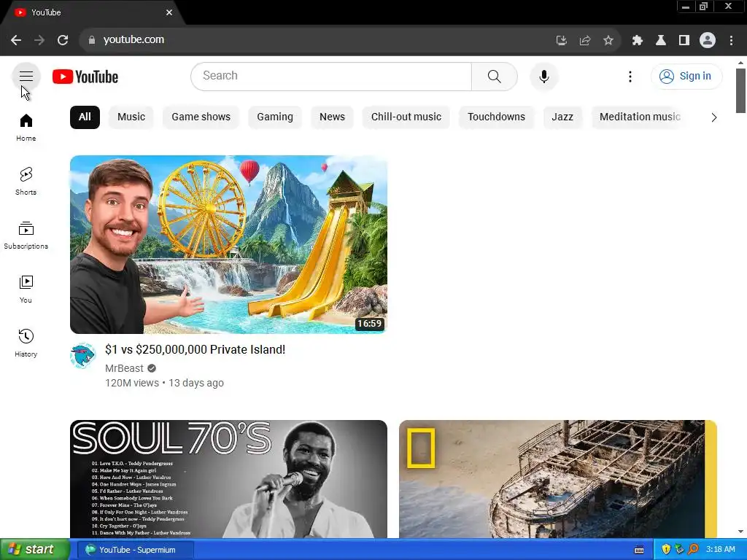Click the taskbar clock 3:18 AM
Image resolution: width=747 pixels, height=560 pixels.
(x=720, y=550)
